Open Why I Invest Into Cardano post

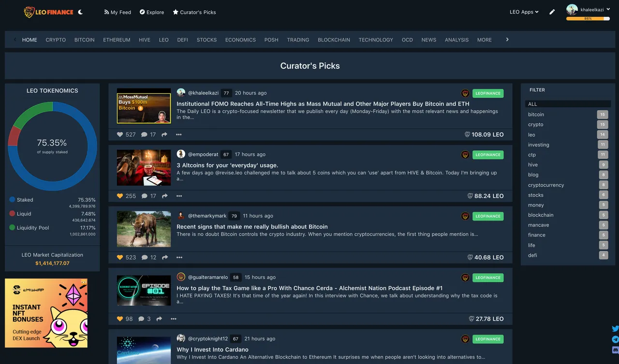[212, 349]
